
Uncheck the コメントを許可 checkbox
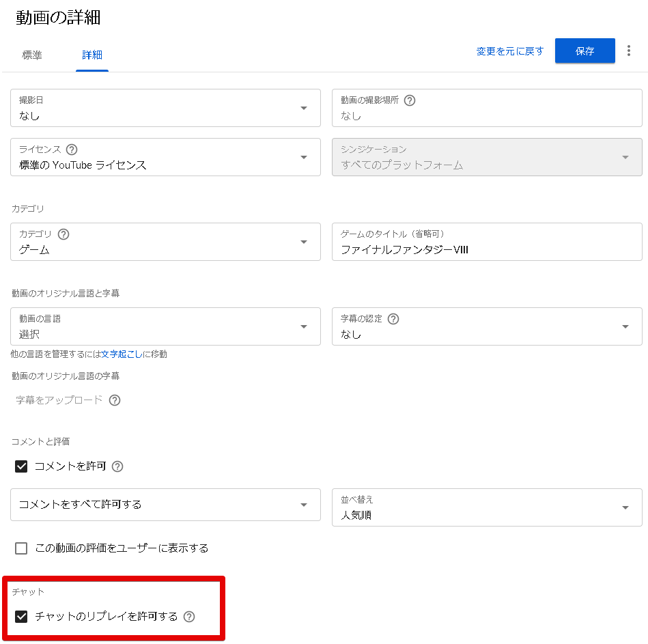(21, 466)
